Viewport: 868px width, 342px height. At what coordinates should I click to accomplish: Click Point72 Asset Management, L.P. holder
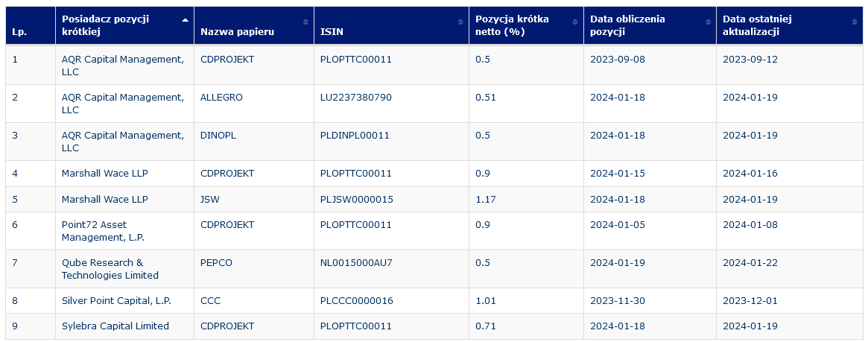(x=103, y=231)
